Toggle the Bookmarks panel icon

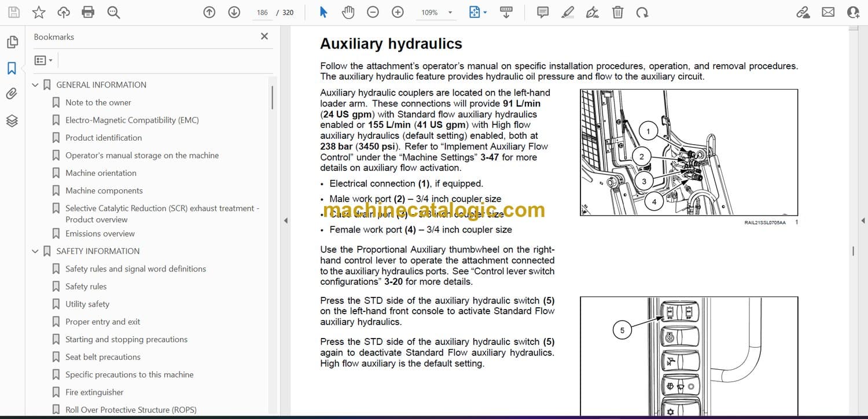12,68
